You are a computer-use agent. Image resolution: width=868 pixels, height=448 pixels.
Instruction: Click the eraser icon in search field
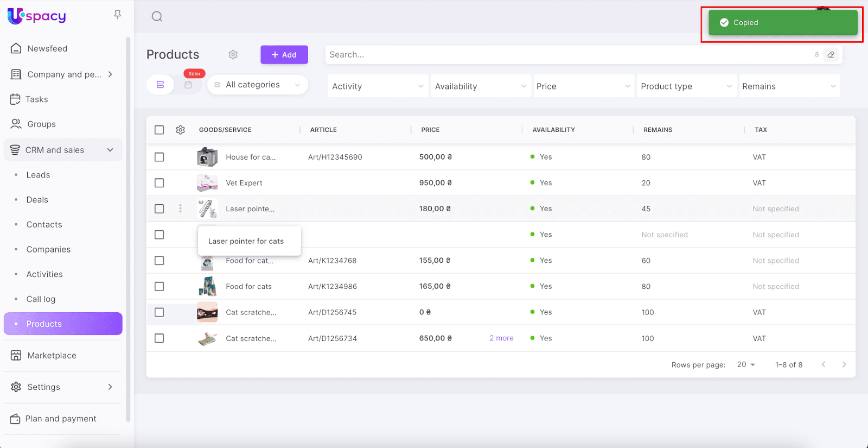[x=831, y=55]
